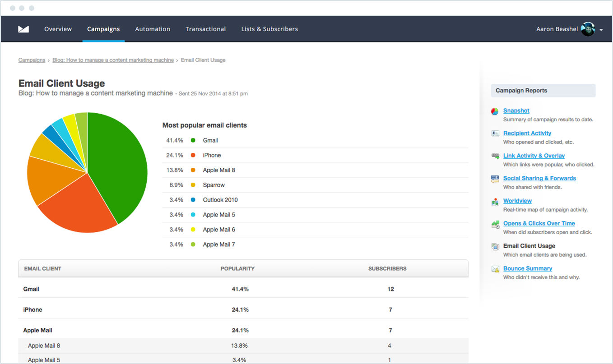The width and height of the screenshot is (613, 364).
Task: Click the Recipient Activity report icon
Action: 495,133
